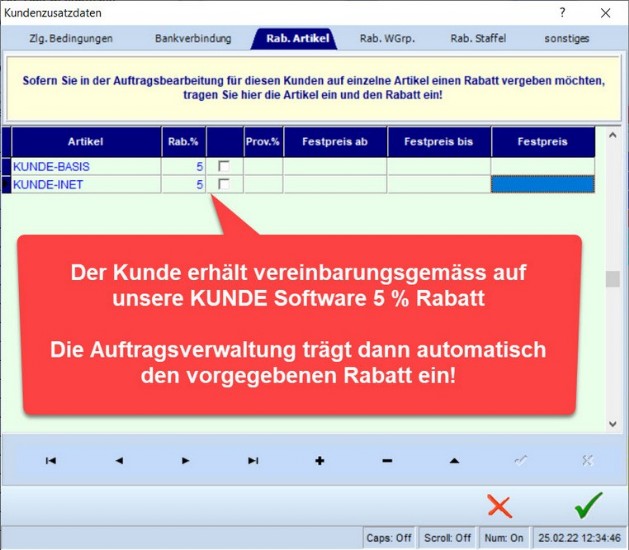The image size is (629, 550).
Task: Delete record with minus icon
Action: (387, 460)
